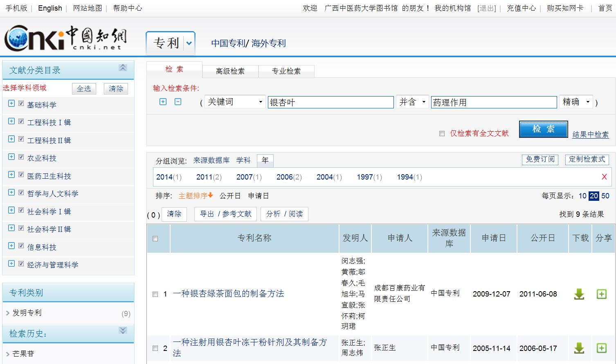Enable 仅检索有全文文献 checkbox
This screenshot has width=616, height=364.
(442, 134)
